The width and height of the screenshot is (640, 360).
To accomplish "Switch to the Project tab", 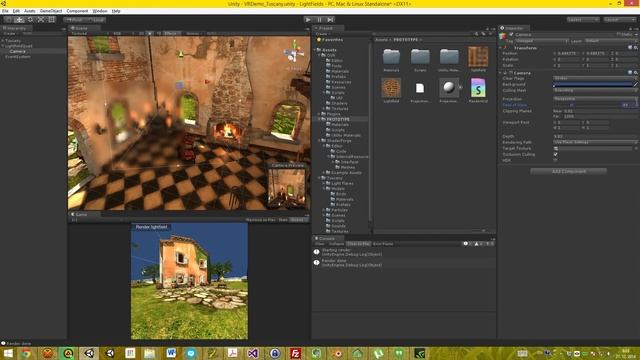I will pyautogui.click(x=329, y=28).
